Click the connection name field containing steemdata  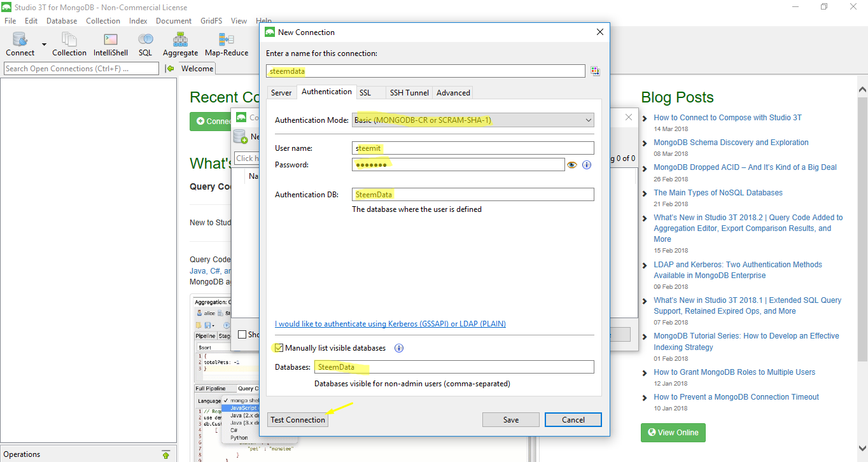click(x=426, y=71)
